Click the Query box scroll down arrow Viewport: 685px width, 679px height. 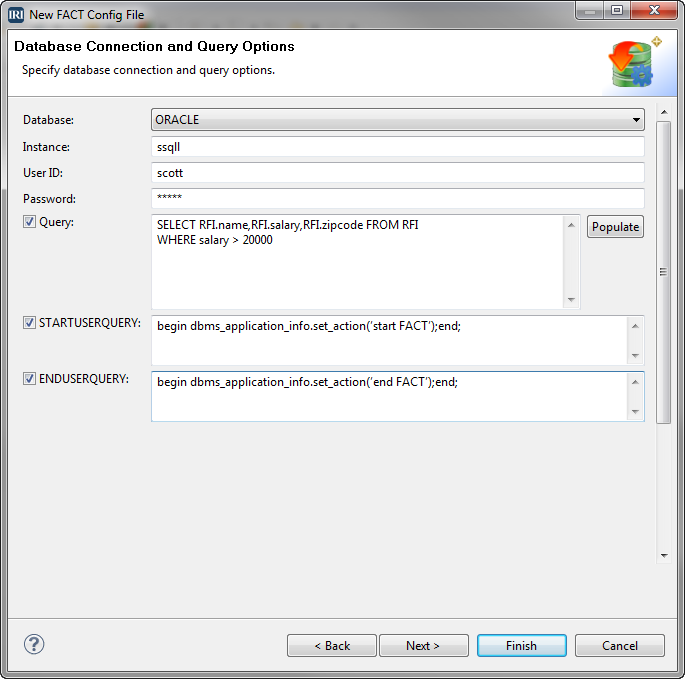(x=571, y=299)
